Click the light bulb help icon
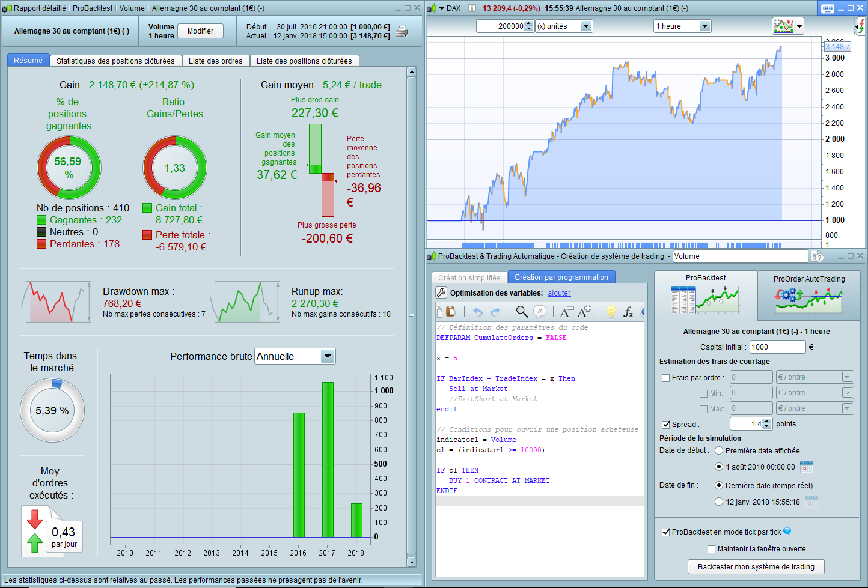This screenshot has width=868, height=588. [611, 311]
